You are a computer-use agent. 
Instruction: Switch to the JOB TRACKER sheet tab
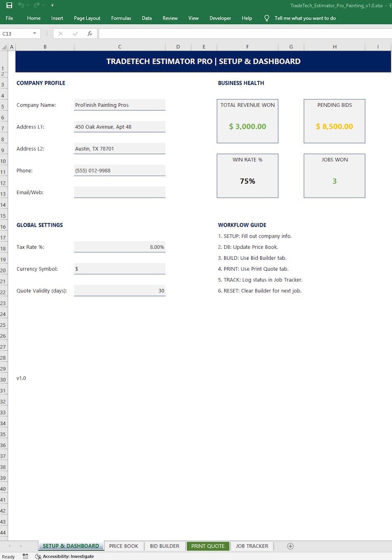(x=252, y=546)
